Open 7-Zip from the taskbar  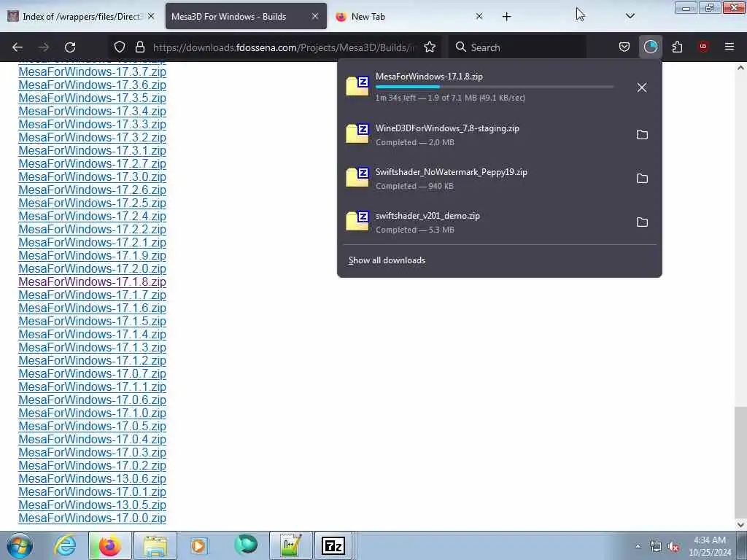pyautogui.click(x=333, y=545)
